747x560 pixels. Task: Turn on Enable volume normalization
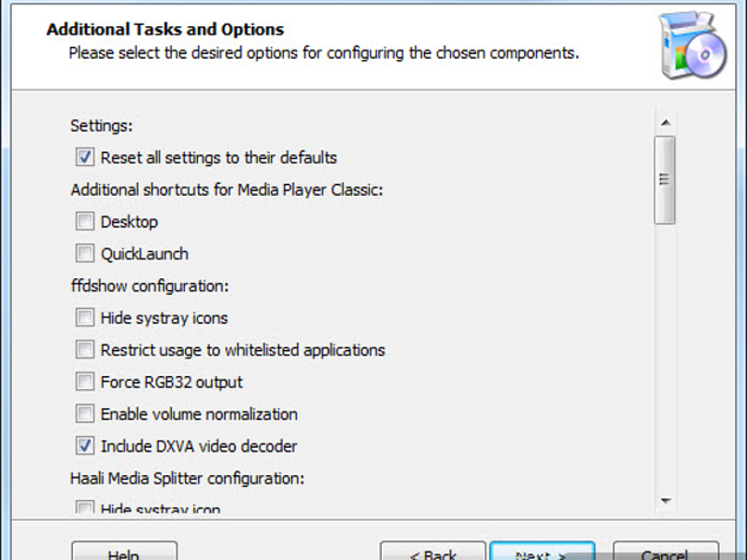[x=85, y=413]
